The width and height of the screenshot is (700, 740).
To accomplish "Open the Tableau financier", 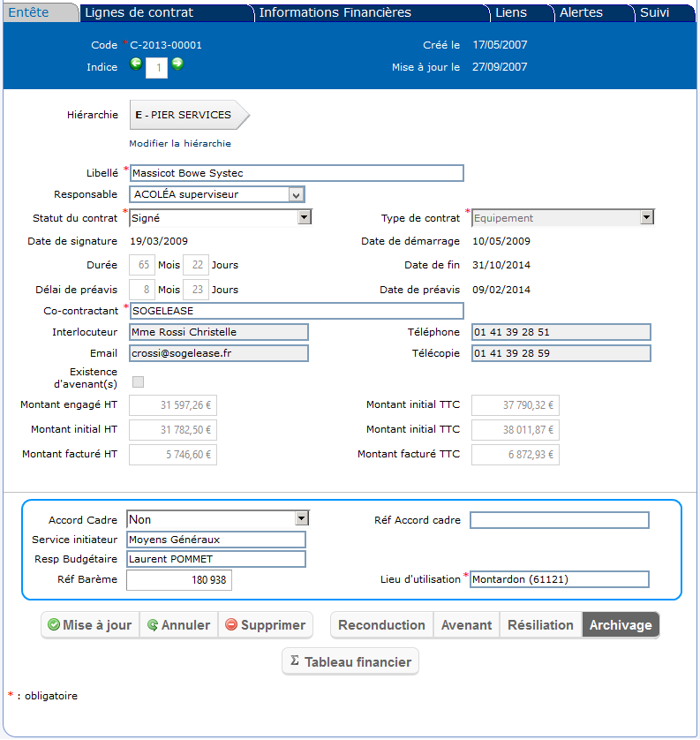I will point(350,661).
